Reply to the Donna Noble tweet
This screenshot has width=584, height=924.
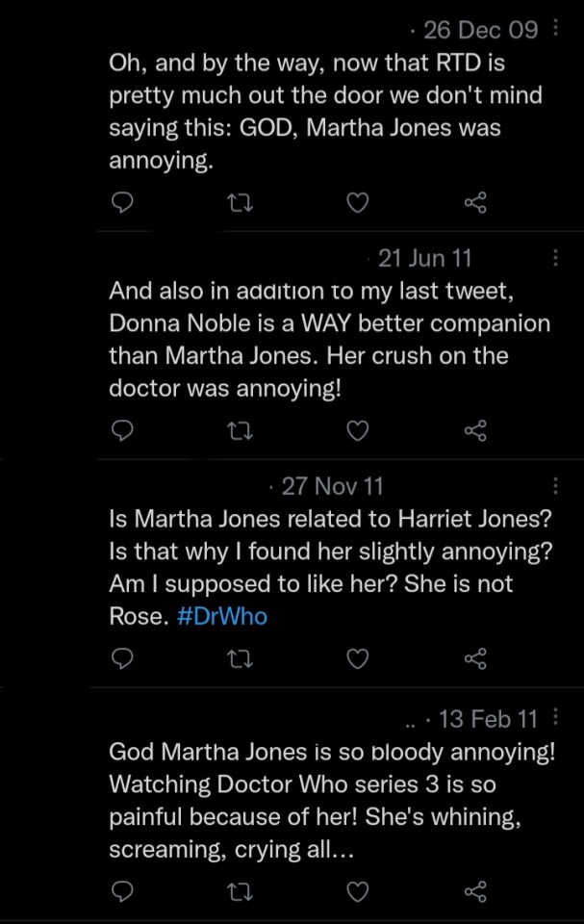click(x=122, y=430)
